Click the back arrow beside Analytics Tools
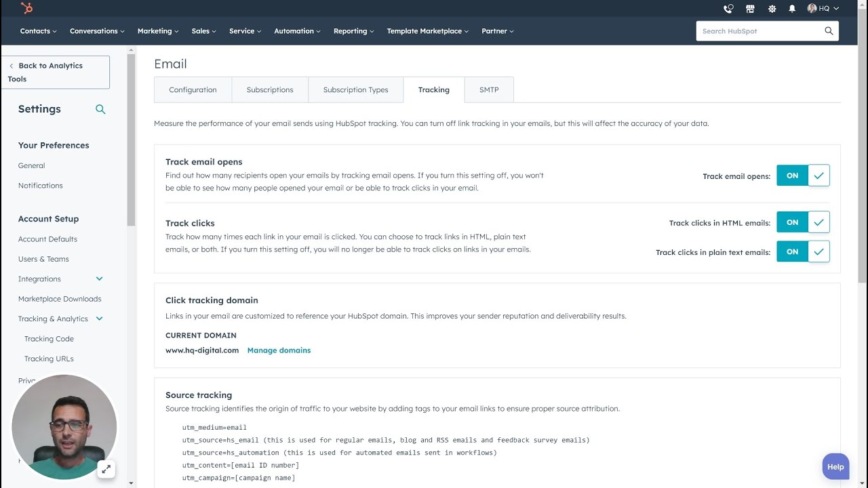 click(12, 66)
